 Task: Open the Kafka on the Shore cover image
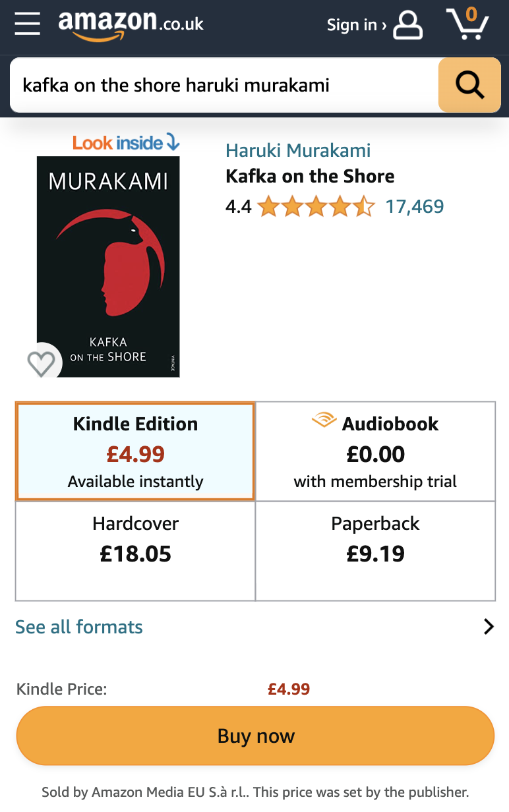tap(108, 266)
